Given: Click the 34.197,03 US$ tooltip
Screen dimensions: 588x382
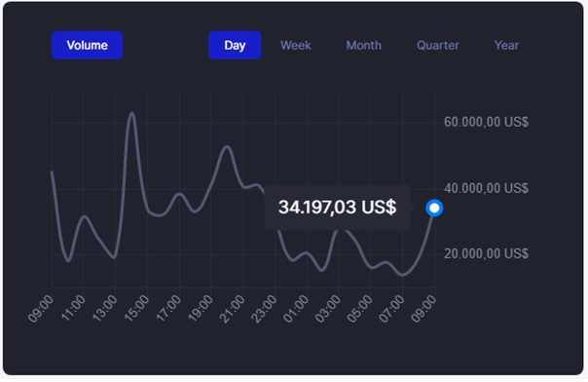Looking at the screenshot, I should (337, 208).
